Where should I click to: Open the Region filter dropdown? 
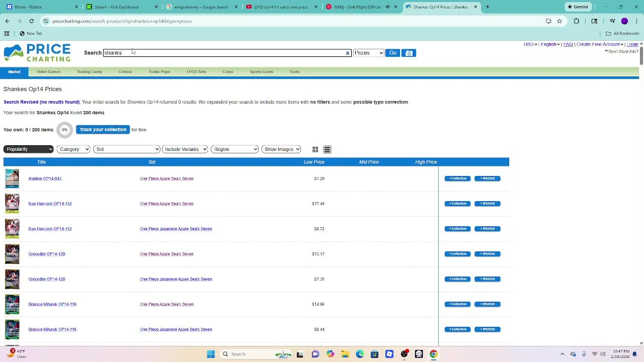click(234, 149)
